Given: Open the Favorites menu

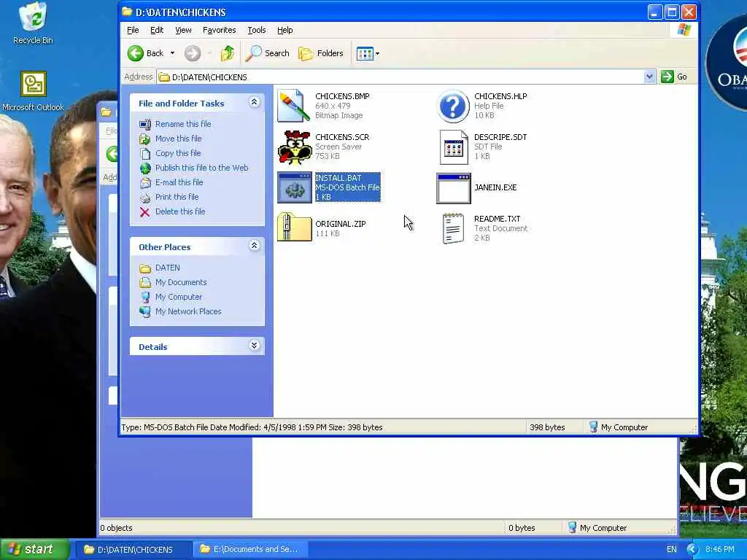Looking at the screenshot, I should (219, 30).
